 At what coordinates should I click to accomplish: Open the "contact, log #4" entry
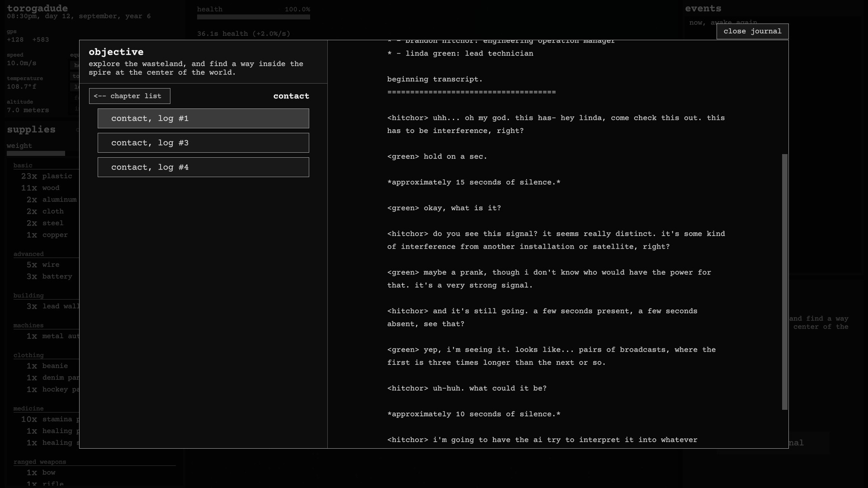[203, 167]
